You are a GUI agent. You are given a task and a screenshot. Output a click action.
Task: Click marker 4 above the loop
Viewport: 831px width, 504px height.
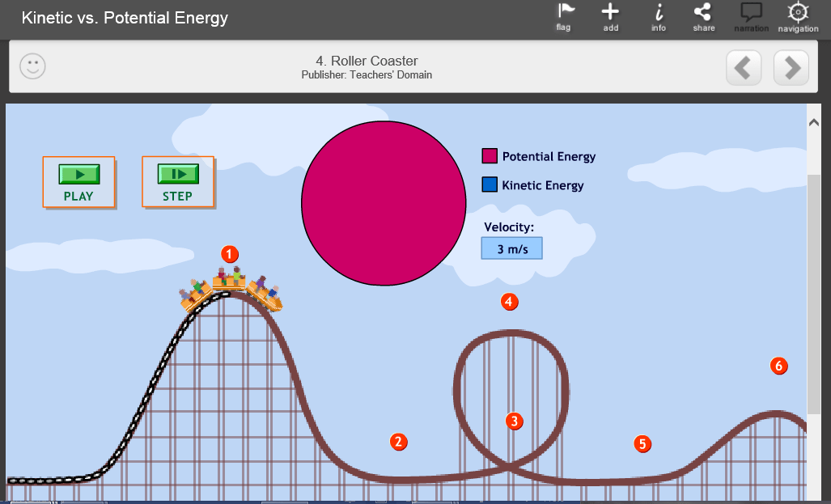pos(509,301)
